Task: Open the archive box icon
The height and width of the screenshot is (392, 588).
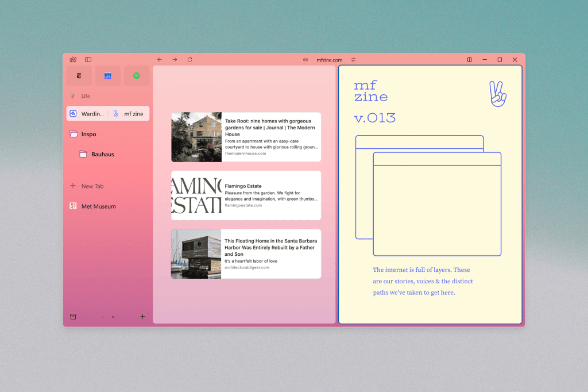Action: point(73,317)
